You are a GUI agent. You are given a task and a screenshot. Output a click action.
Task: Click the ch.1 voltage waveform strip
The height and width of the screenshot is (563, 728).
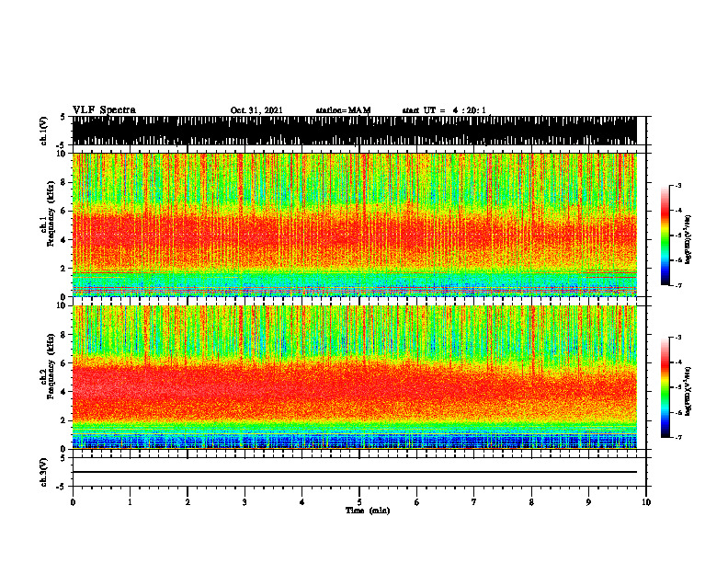coord(355,131)
